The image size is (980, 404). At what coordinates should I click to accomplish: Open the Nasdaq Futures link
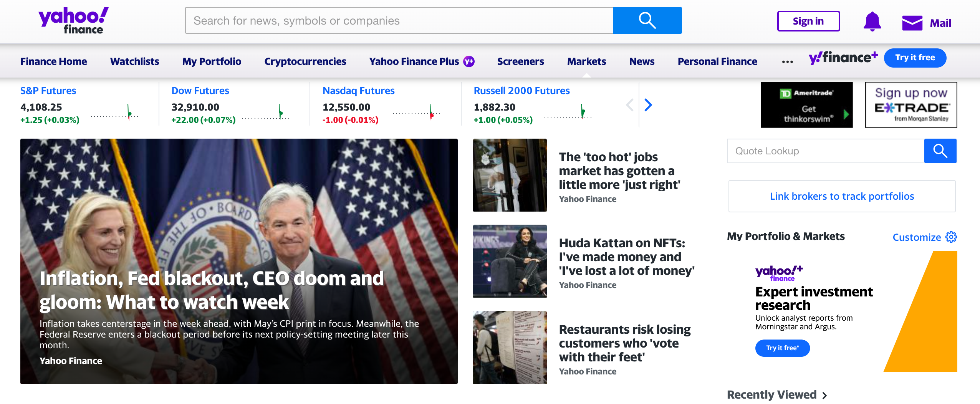[x=358, y=91]
